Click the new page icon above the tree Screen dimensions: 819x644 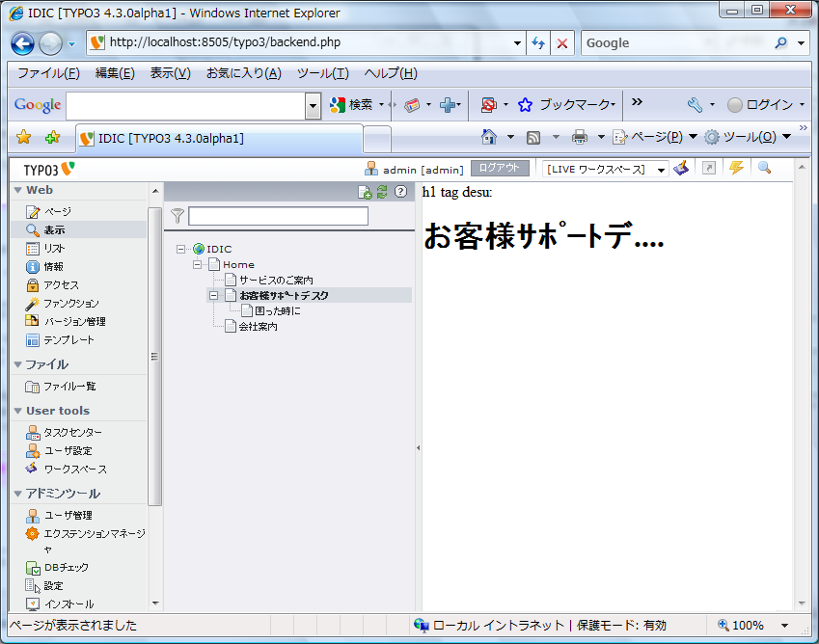[x=365, y=192]
